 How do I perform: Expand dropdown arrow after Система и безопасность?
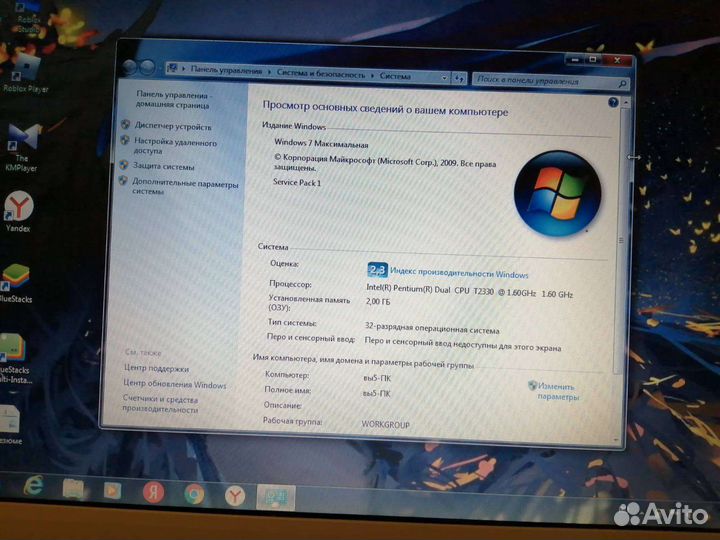pos(374,75)
